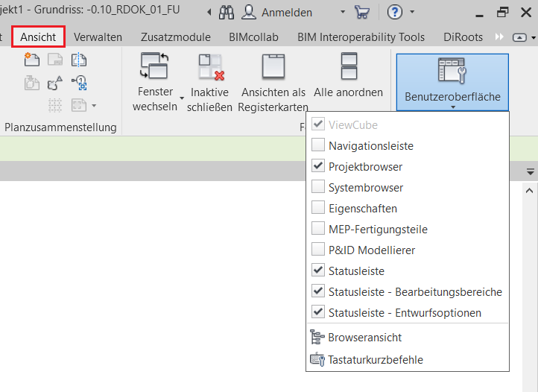The height and width of the screenshot is (392, 538).
Task: Click the arrow left of the binoculars
Action: coord(209,13)
